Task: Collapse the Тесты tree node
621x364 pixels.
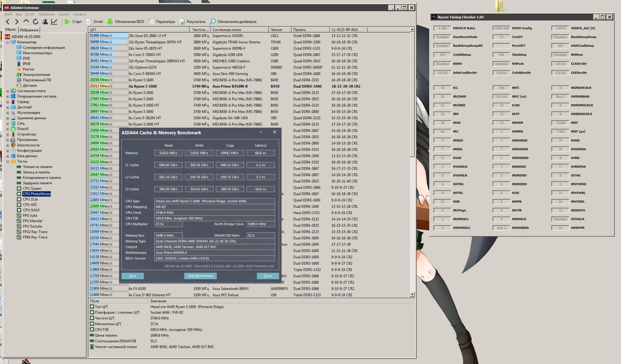Action: (8, 161)
